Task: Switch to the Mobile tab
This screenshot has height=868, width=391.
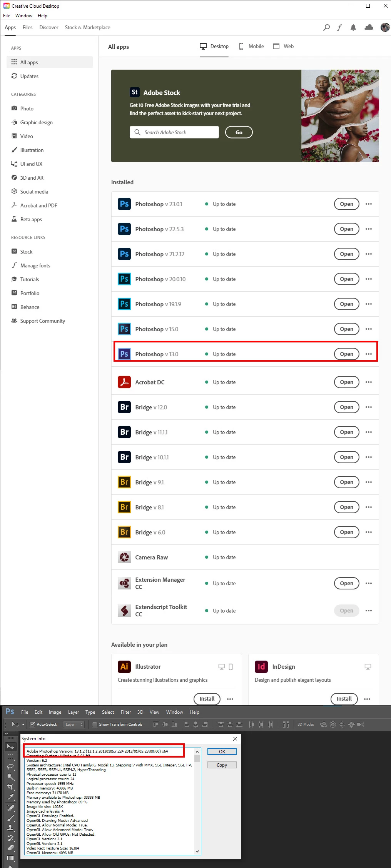Action: coord(251,46)
